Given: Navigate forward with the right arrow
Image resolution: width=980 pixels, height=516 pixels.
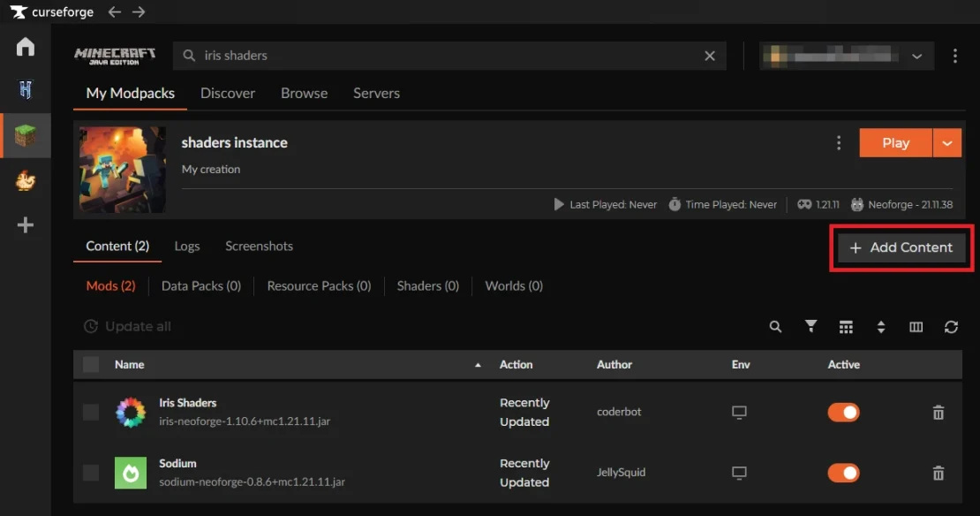Looking at the screenshot, I should (x=139, y=11).
